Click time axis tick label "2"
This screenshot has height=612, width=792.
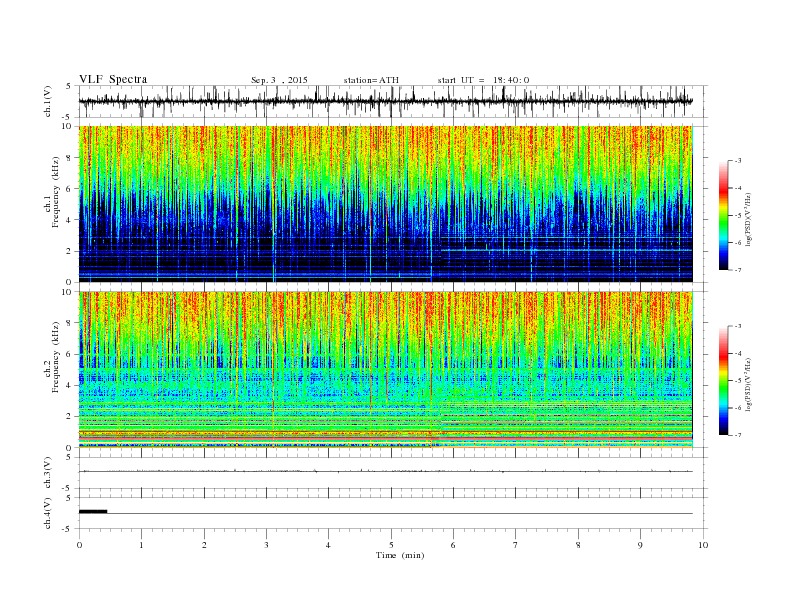[204, 545]
